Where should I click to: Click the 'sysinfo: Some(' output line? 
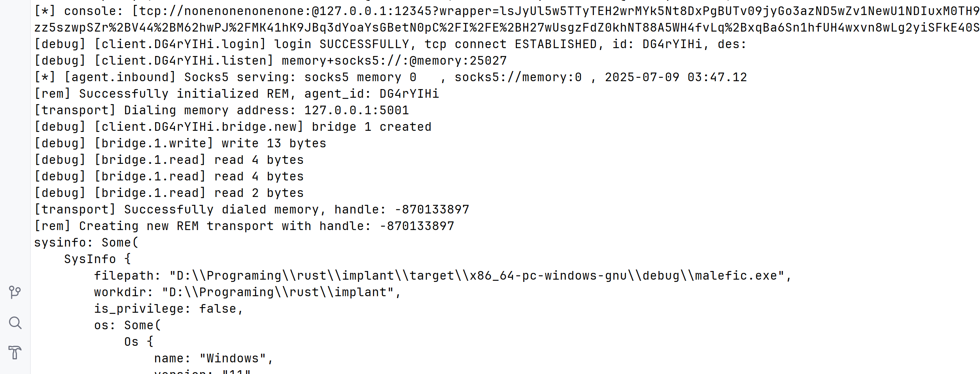86,242
